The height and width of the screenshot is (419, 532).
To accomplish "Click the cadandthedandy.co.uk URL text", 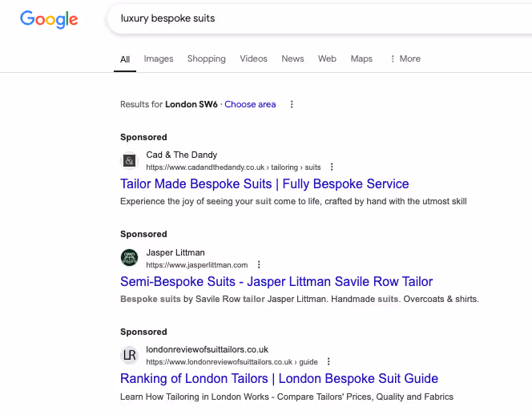I will tap(233, 167).
